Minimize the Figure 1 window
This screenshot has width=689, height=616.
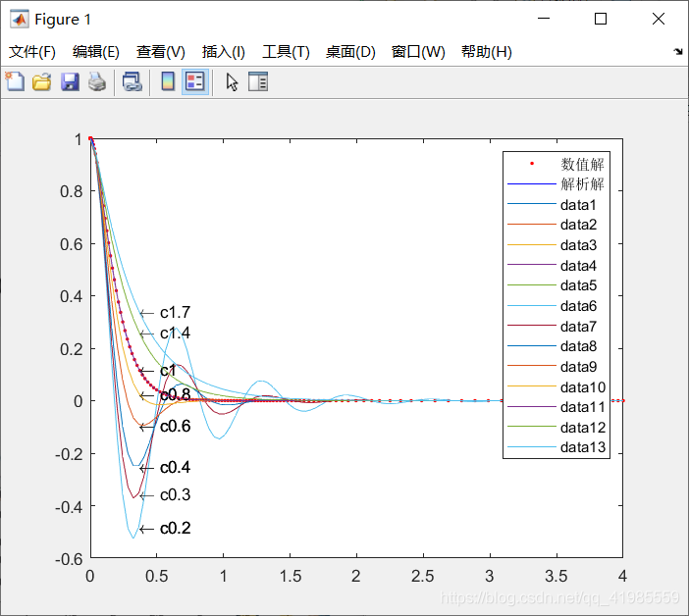[544, 19]
